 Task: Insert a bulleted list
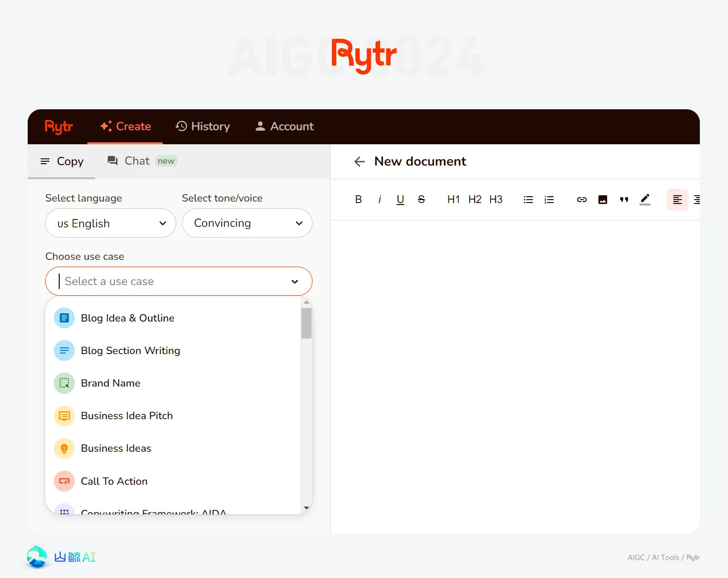tap(529, 200)
